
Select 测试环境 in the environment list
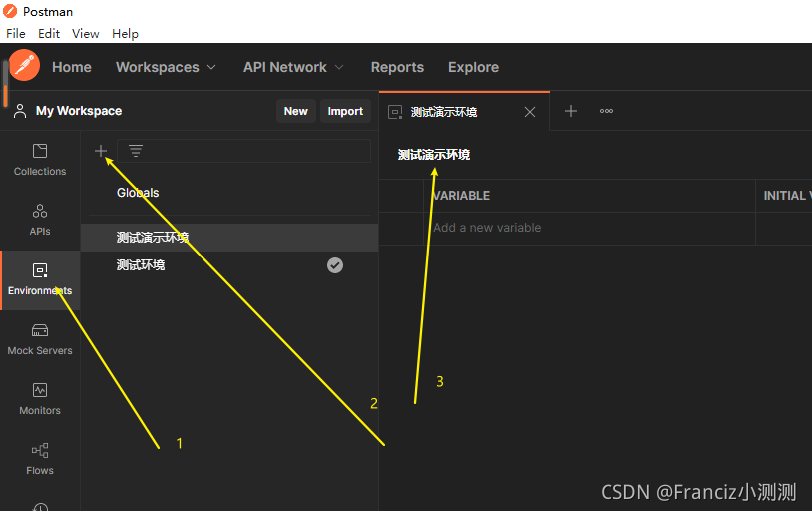[x=229, y=265]
